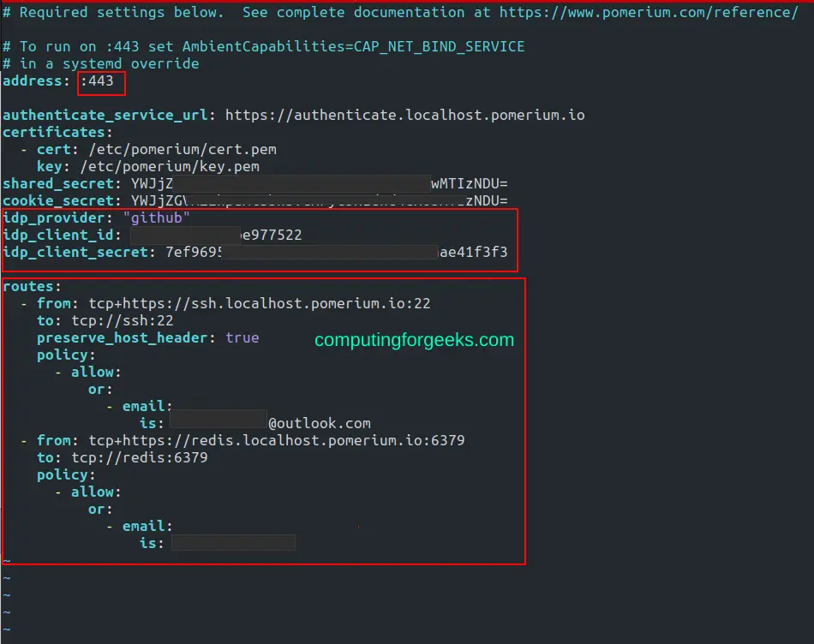Image resolution: width=814 pixels, height=644 pixels.
Task: Click https://authenticate.localhost.pomerium.io value
Action: point(405,116)
